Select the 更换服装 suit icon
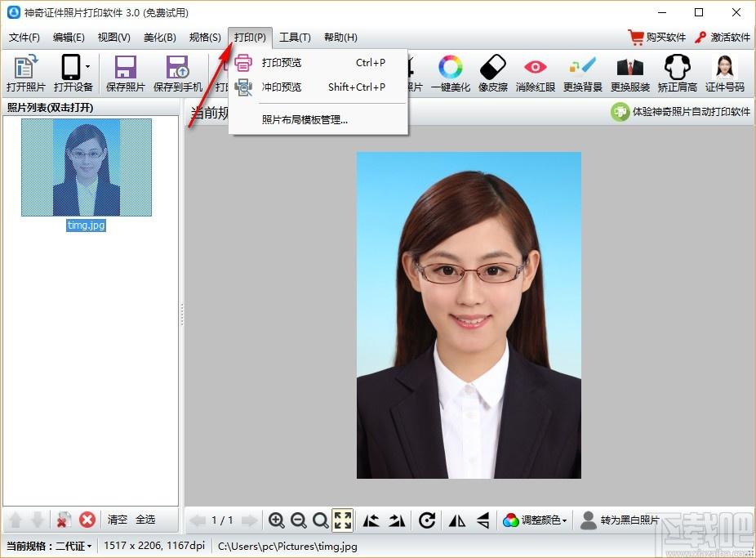Image resolution: width=756 pixels, height=558 pixels. 629,73
